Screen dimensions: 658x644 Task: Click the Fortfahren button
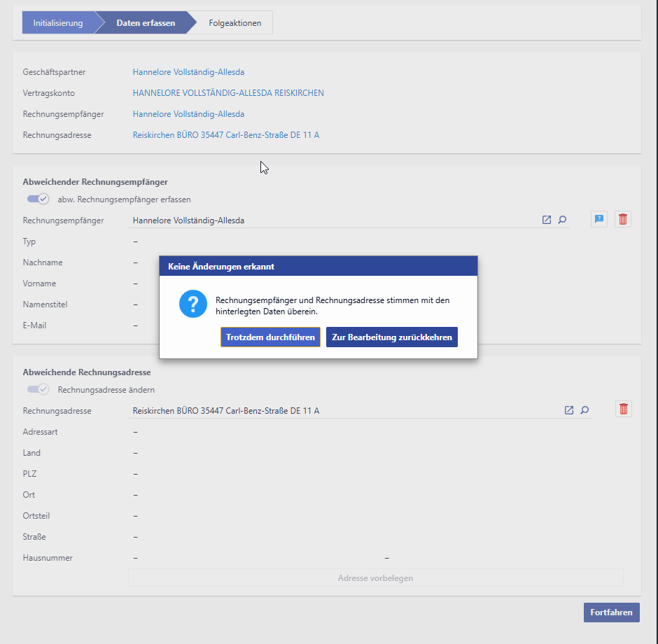point(611,612)
